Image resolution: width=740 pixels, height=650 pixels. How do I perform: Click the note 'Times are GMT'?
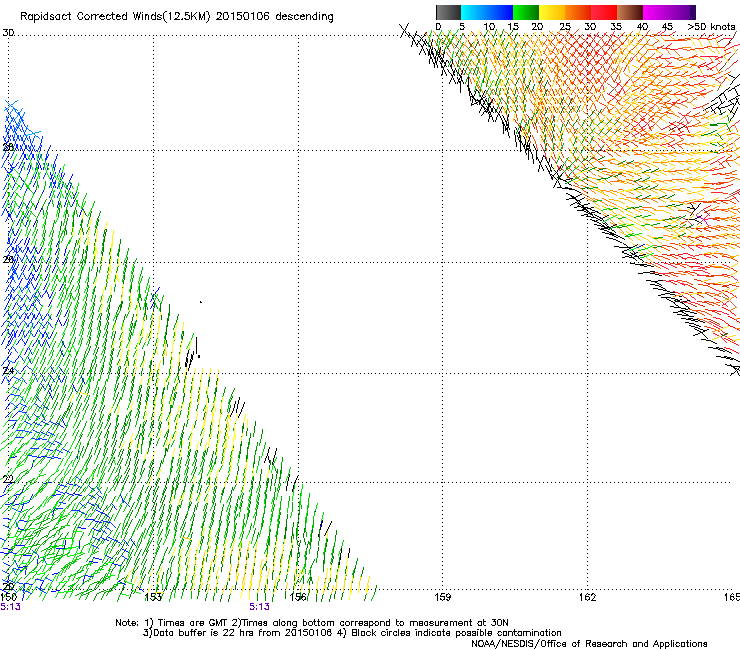[186, 623]
